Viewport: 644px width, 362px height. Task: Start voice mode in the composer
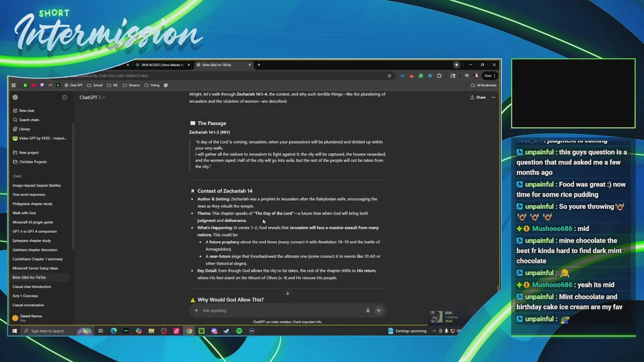[378, 311]
